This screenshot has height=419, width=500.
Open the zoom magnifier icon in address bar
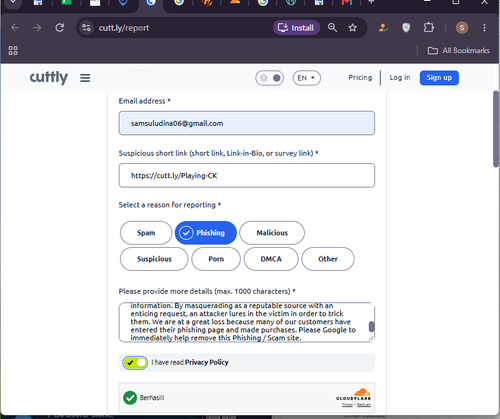click(x=332, y=28)
